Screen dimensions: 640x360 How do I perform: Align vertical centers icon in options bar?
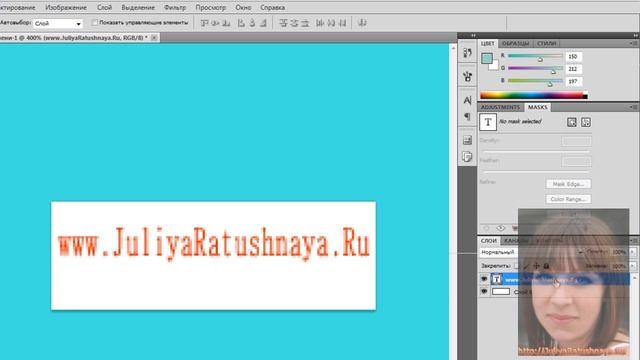pyautogui.click(x=215, y=23)
